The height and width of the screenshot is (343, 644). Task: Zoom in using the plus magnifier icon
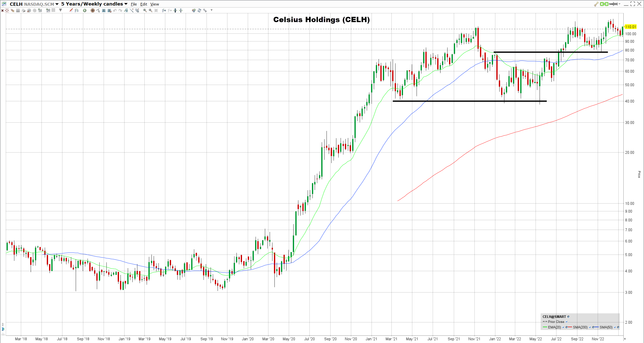tap(145, 10)
